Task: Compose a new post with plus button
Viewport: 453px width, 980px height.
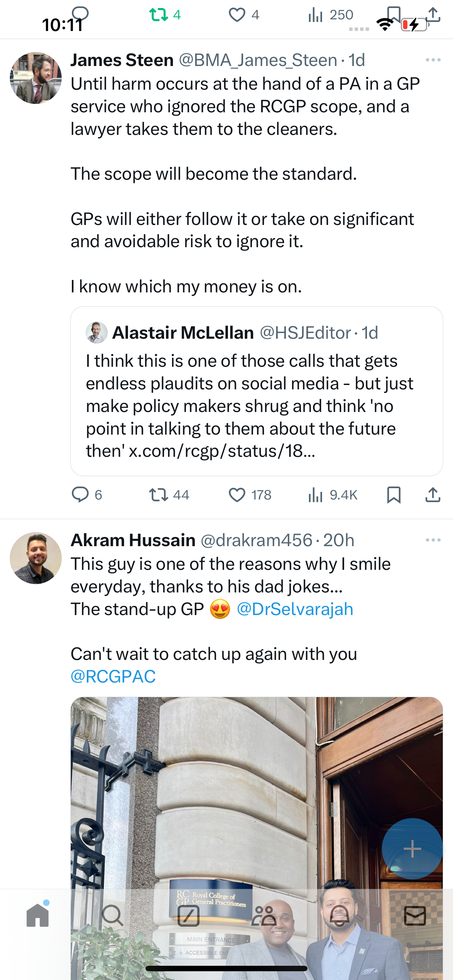Action: click(412, 848)
